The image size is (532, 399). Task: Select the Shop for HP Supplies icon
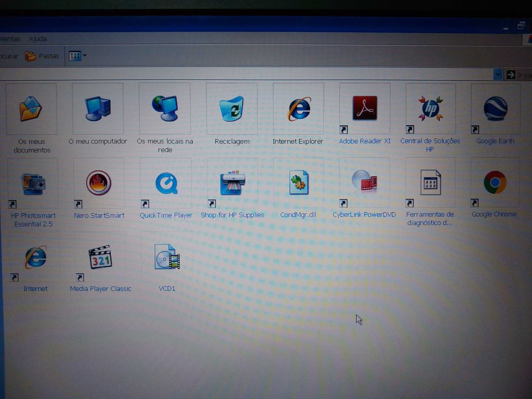[232, 183]
